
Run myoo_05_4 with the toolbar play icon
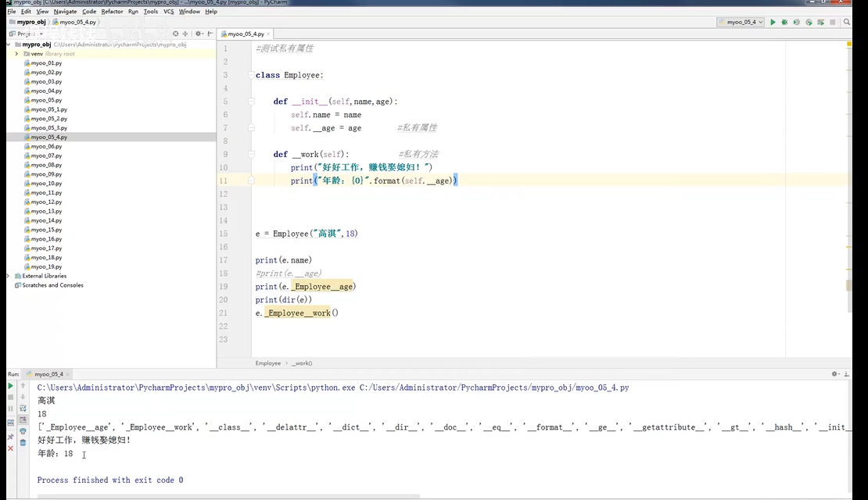click(x=773, y=22)
